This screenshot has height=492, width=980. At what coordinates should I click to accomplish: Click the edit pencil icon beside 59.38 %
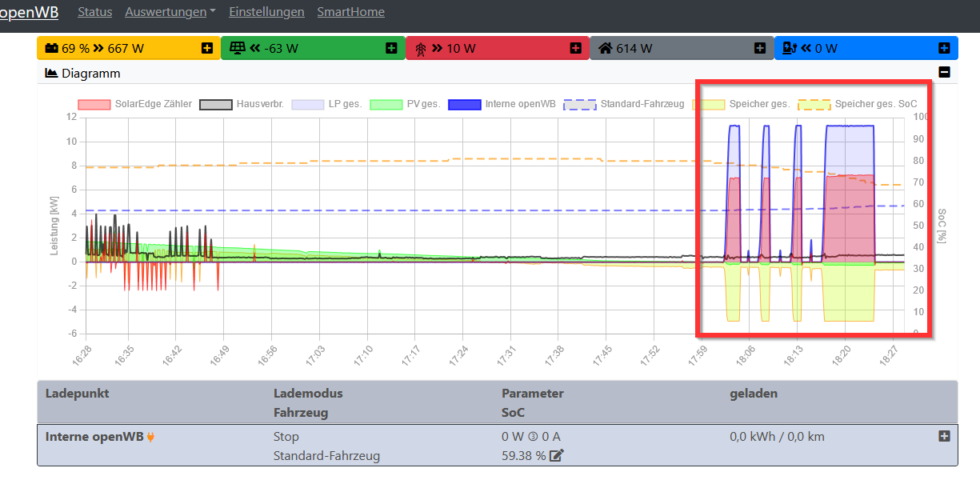(557, 455)
